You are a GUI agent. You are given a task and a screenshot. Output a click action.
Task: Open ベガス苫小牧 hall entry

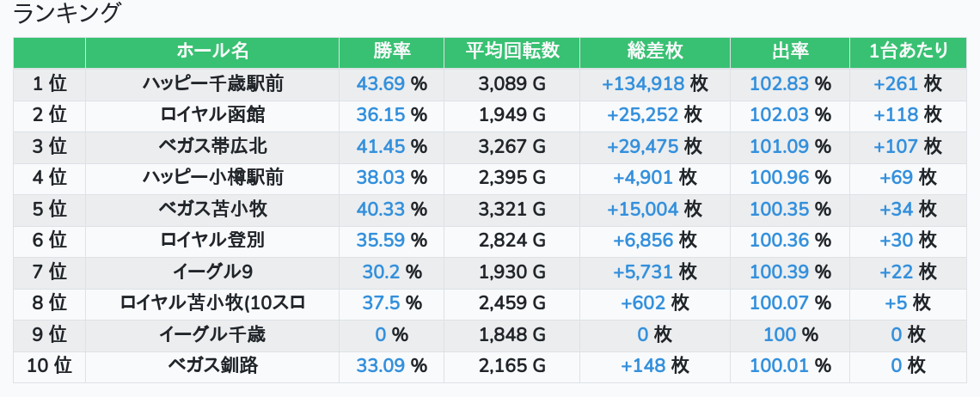212,209
